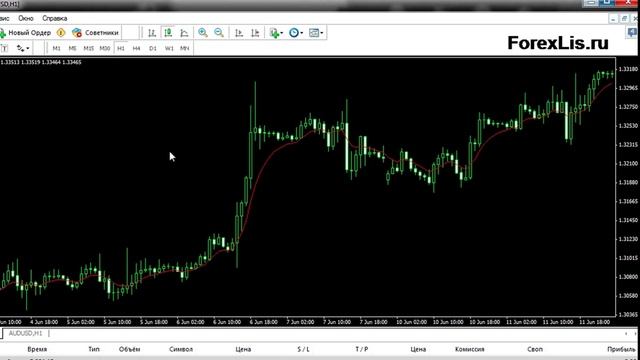Image resolution: width=640 pixels, height=360 pixels.
Task: Click the Тип column header
Action: click(94, 349)
